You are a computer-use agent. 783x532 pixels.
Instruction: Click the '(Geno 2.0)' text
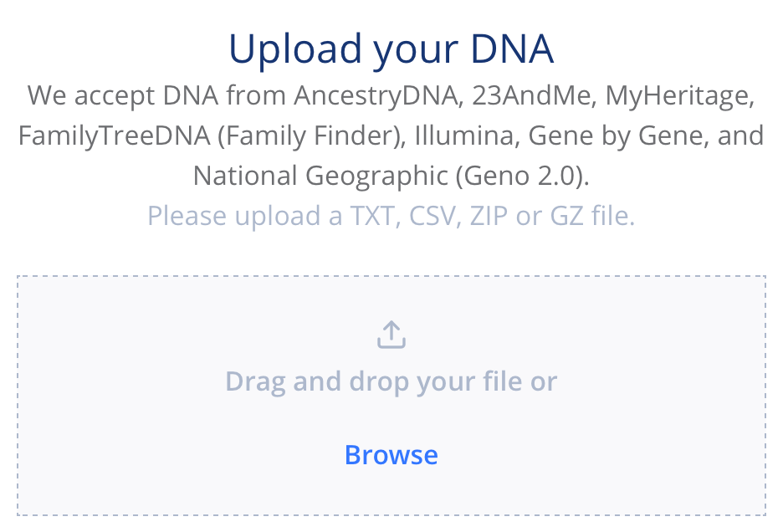click(522, 176)
